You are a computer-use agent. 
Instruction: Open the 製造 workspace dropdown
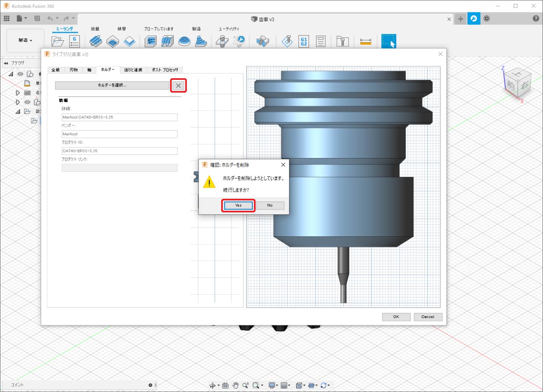[25, 40]
